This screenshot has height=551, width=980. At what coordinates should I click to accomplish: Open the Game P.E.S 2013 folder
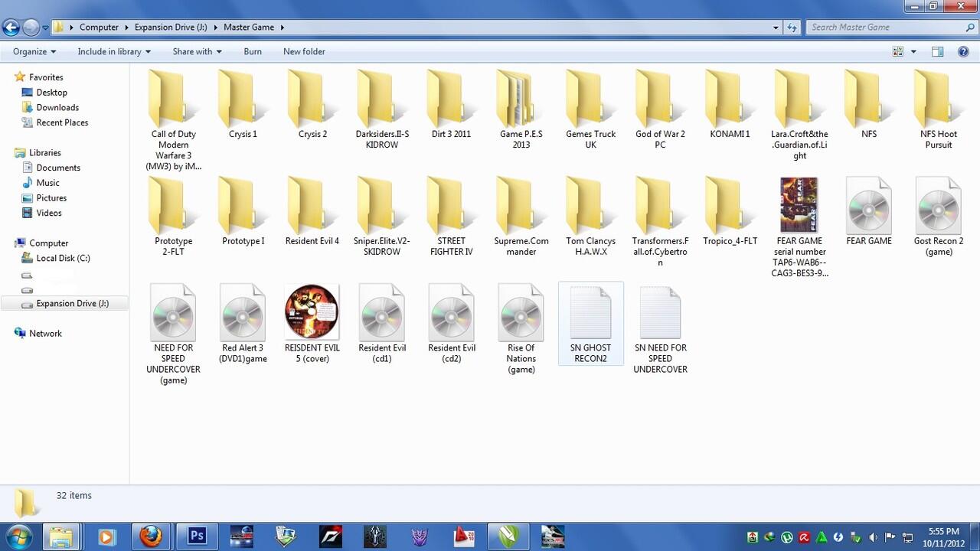click(x=521, y=109)
